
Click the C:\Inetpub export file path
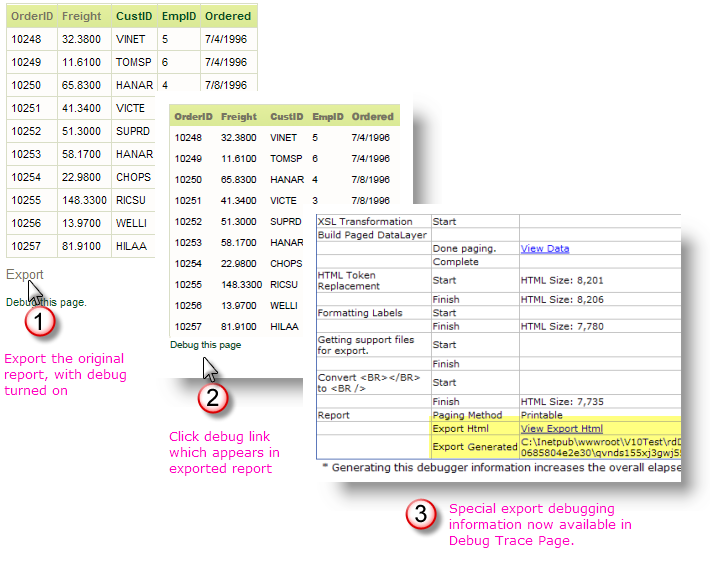pyautogui.click(x=601, y=447)
